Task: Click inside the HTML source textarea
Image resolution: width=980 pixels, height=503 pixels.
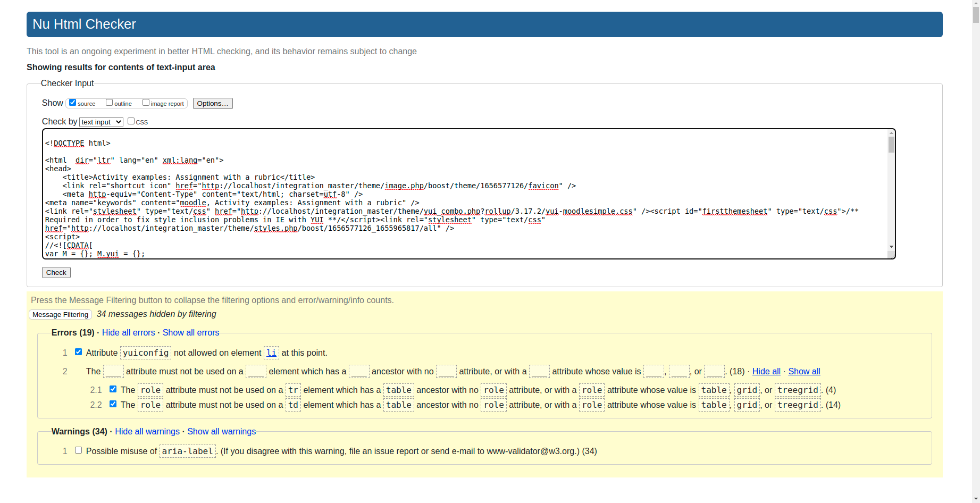Action: pos(465,194)
